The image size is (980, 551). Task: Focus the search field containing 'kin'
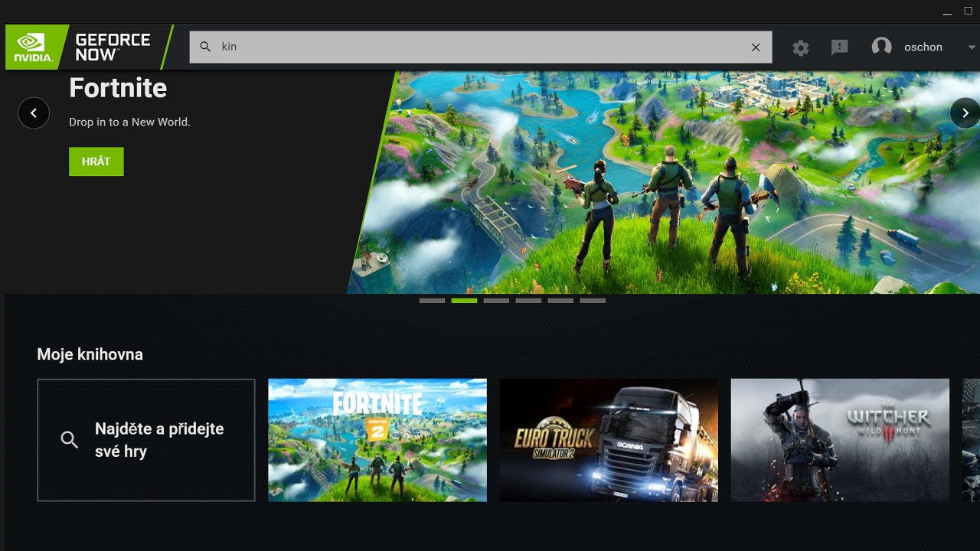(x=481, y=47)
